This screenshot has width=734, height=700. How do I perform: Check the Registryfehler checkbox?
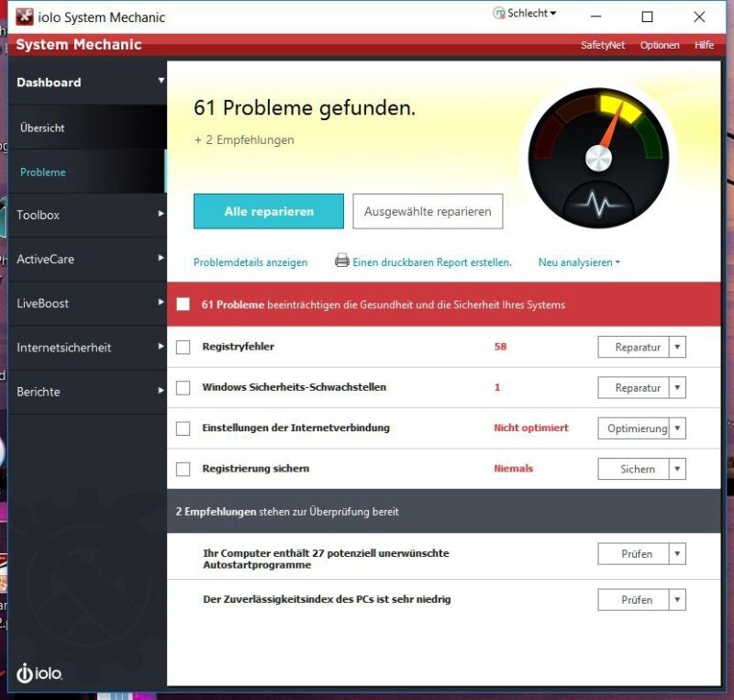(183, 347)
